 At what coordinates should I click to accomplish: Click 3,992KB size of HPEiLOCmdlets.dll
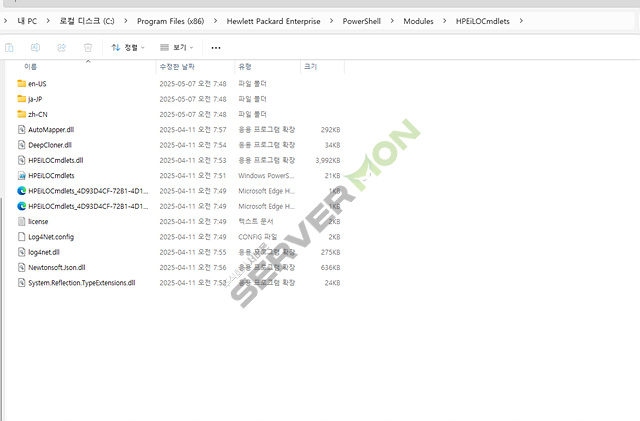pos(328,160)
